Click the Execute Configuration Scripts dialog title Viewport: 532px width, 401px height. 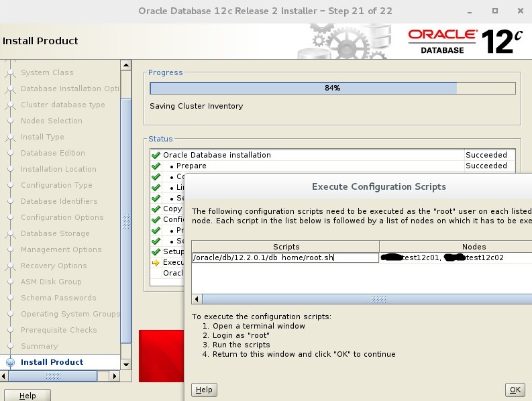click(378, 186)
